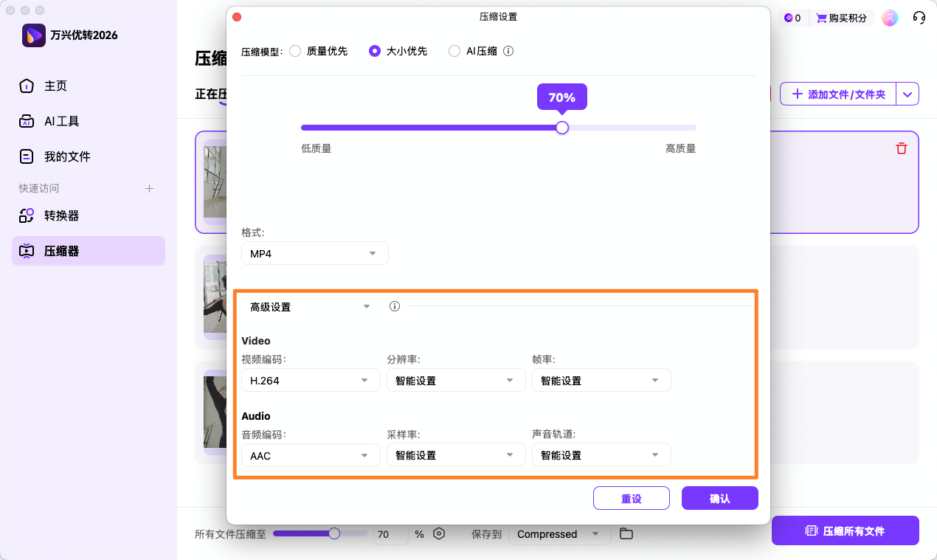Click the info icon beside 高级设置

pos(394,305)
